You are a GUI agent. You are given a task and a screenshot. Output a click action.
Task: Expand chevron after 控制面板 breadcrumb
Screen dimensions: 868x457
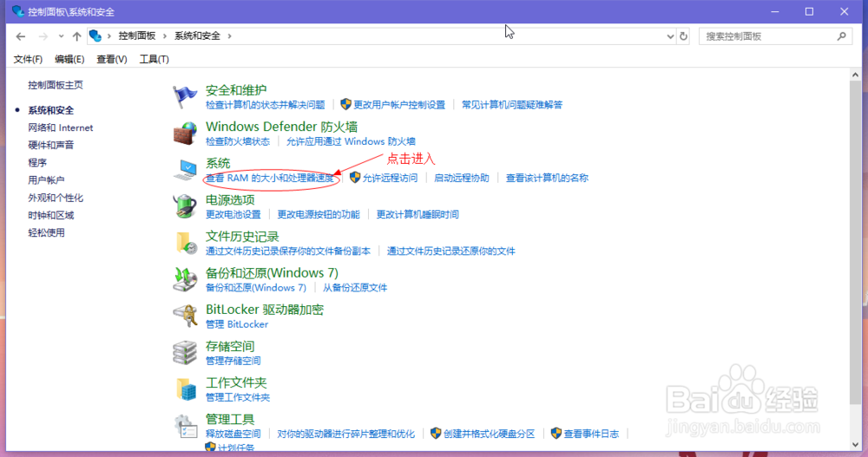point(165,36)
